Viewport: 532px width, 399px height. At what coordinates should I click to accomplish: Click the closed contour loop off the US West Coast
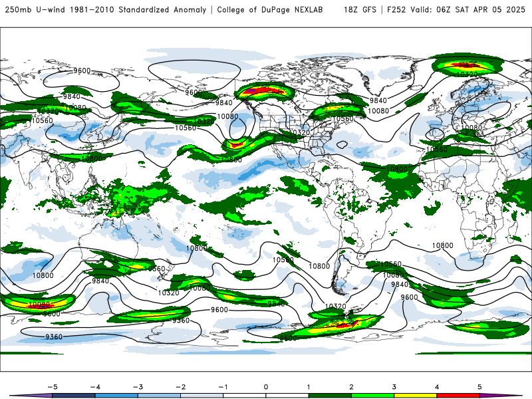click(x=238, y=128)
